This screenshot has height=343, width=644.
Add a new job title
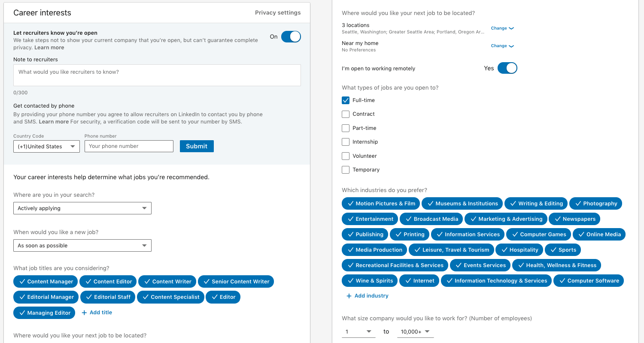coord(97,312)
